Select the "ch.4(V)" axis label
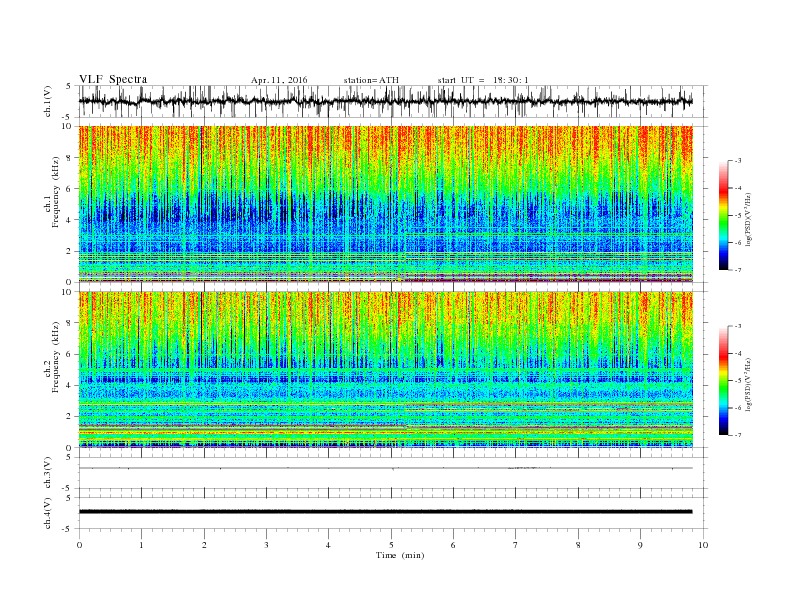Viewport: 792px width, 612px height. pyautogui.click(x=48, y=514)
